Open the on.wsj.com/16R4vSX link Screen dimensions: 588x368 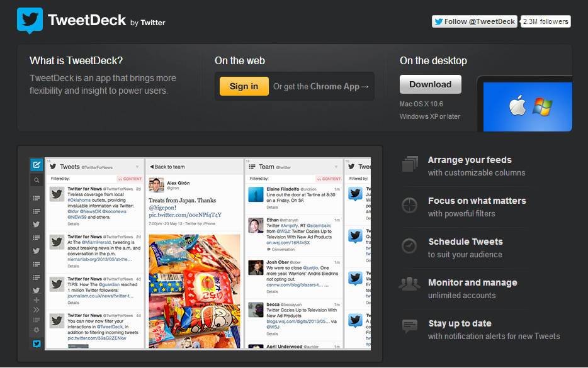(288, 243)
